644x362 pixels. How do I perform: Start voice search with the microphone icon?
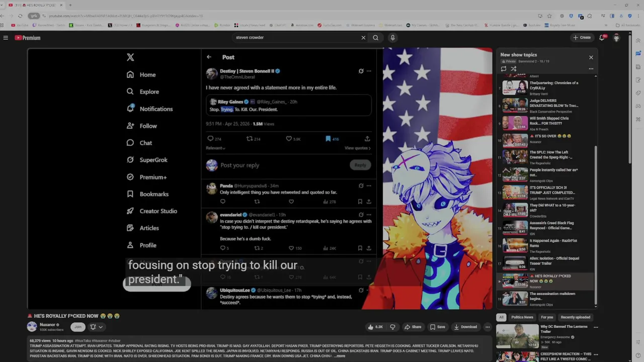[392, 38]
